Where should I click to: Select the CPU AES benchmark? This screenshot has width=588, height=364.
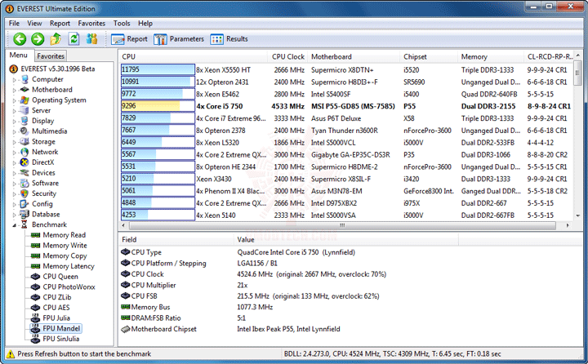56,308
